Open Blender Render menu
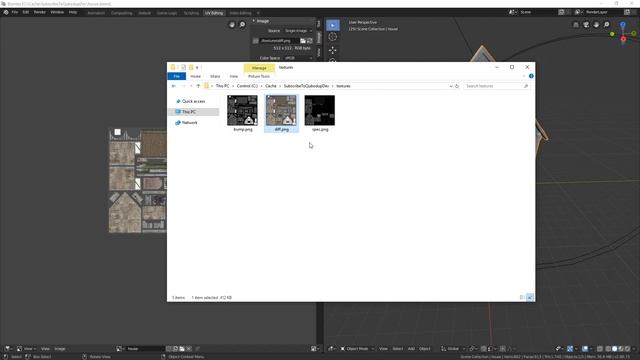 (40, 12)
